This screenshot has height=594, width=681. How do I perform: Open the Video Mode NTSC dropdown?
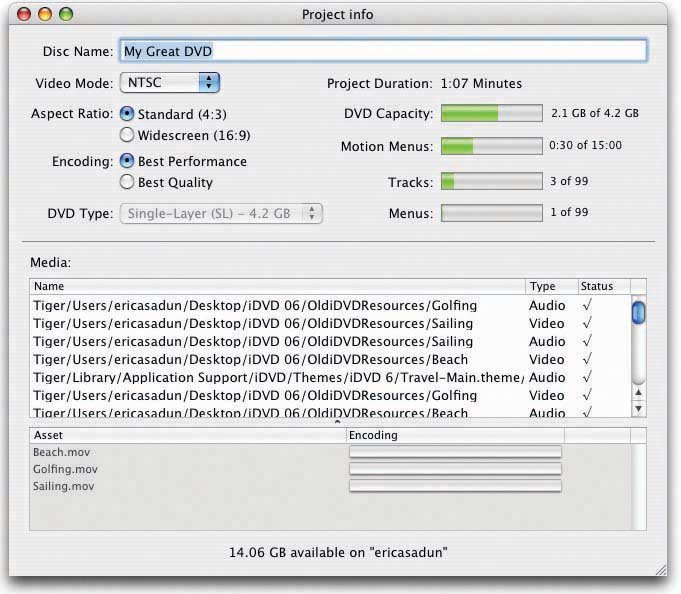click(x=170, y=83)
